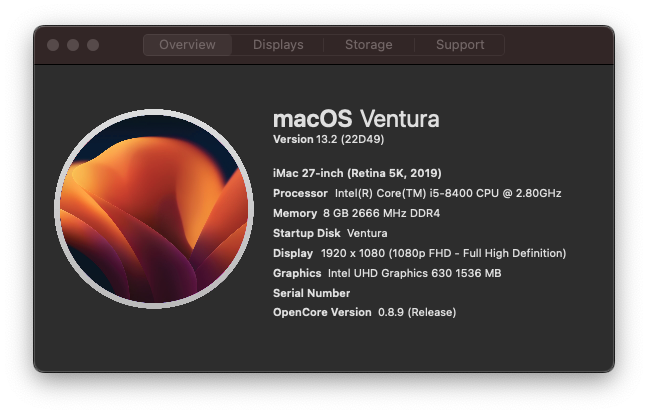The image size is (648, 414).
Task: Minimize window with the middle traffic-light button
Action: (x=73, y=45)
